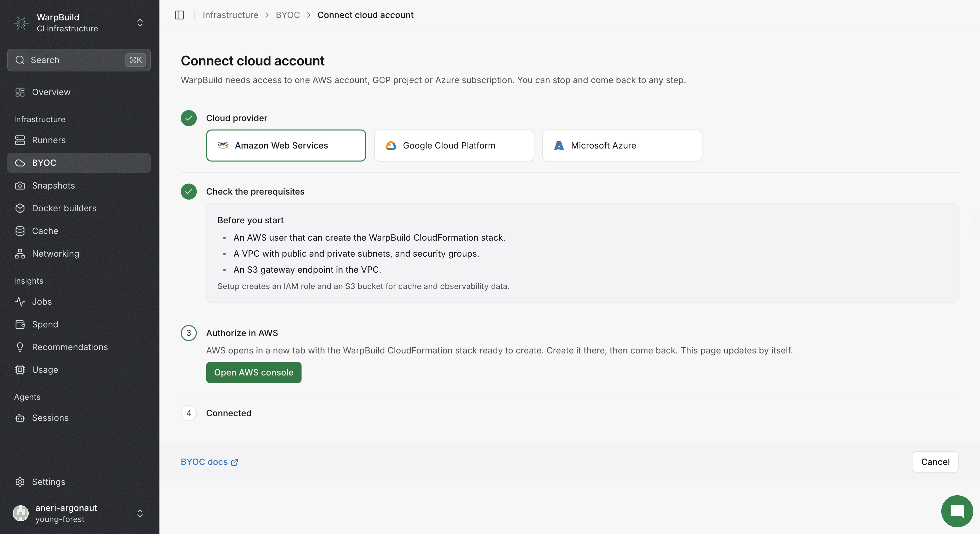Screen dimensions: 980x534
Task: Click step 4 Connected circle
Action: [189, 413]
